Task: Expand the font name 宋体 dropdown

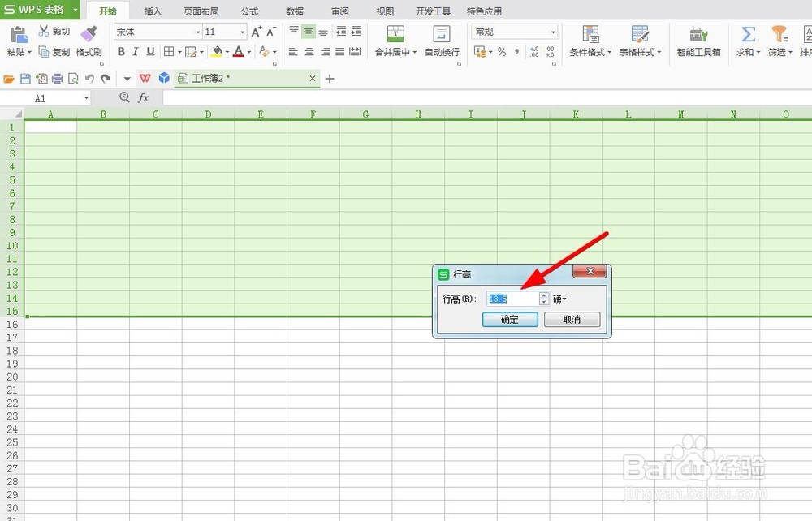Action: click(198, 32)
